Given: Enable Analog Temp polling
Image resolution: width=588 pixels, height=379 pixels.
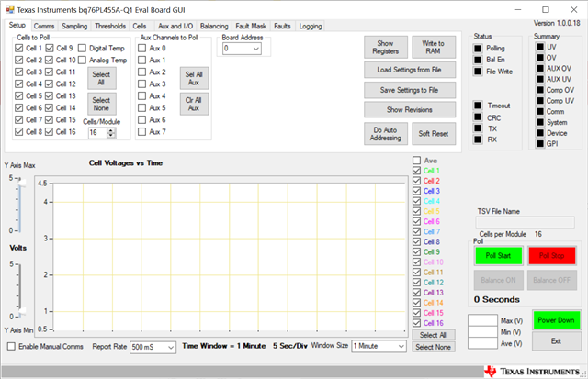Looking at the screenshot, I should [82, 60].
